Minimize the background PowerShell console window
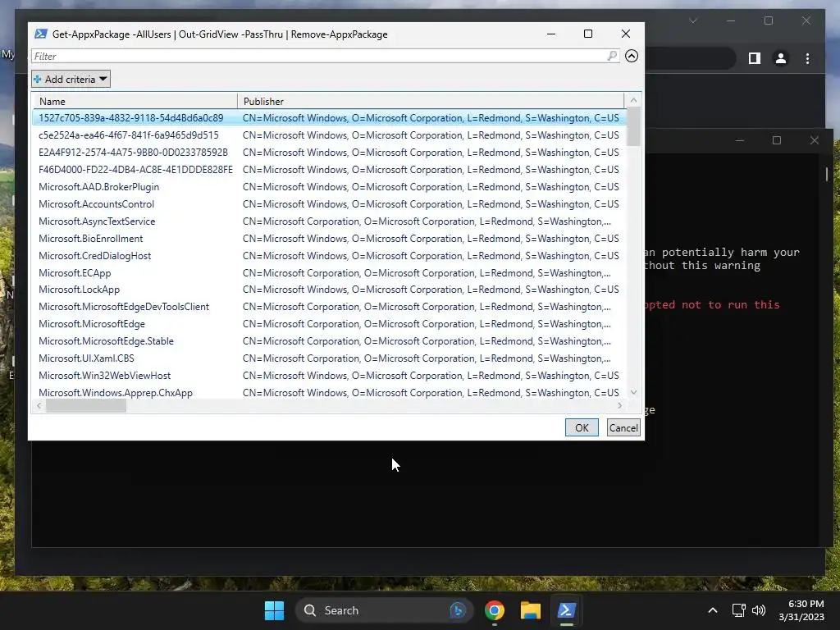The height and width of the screenshot is (630, 840). [x=739, y=140]
